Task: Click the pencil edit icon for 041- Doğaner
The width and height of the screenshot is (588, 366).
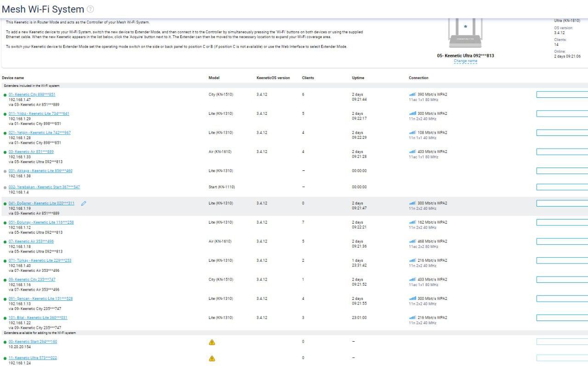Action: (x=84, y=203)
